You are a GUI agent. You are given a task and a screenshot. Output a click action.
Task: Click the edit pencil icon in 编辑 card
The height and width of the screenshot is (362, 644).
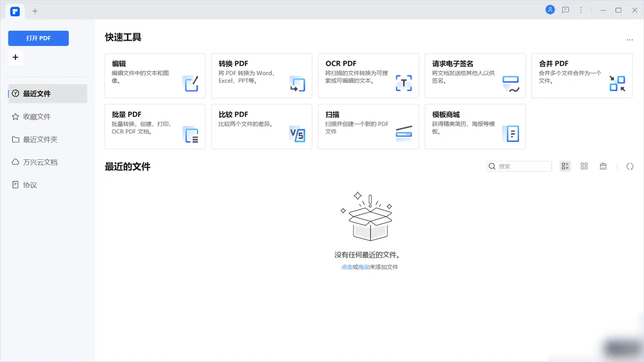191,83
